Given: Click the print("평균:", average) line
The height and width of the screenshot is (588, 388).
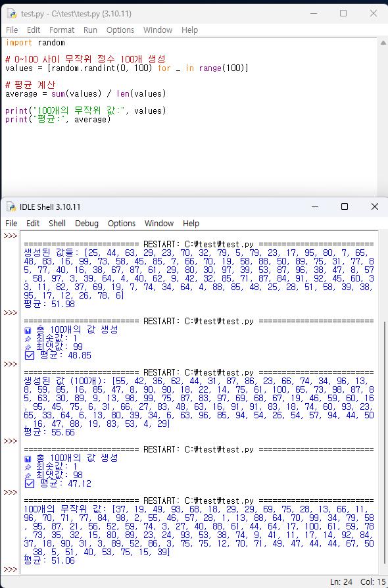Looking at the screenshot, I should tap(58, 120).
